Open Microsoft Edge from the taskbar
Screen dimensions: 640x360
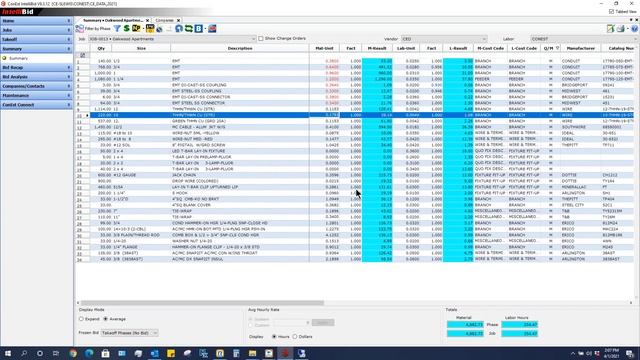[89, 353]
